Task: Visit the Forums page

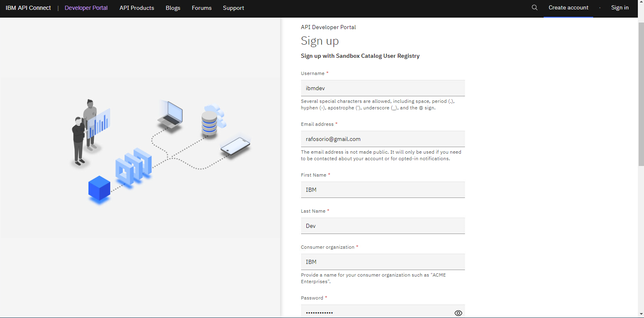Action: click(x=202, y=8)
